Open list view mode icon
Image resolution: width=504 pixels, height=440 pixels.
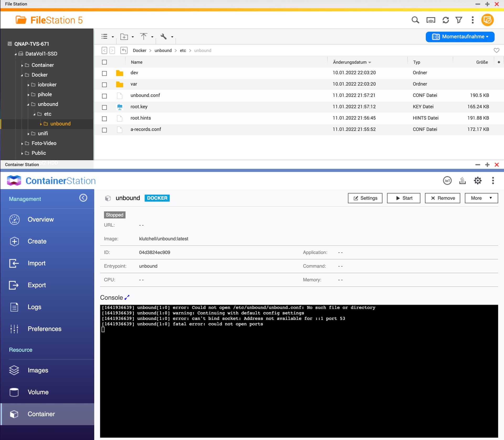tap(104, 36)
